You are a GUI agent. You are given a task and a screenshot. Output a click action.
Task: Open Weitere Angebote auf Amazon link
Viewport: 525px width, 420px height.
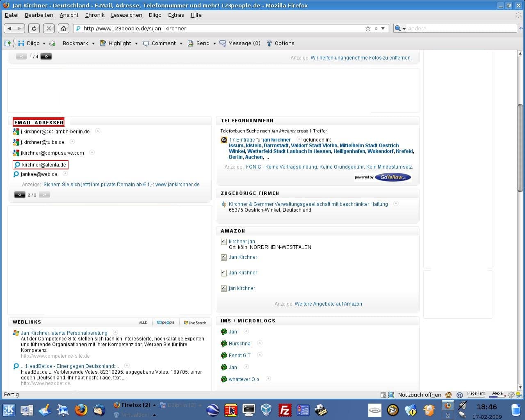coord(328,304)
